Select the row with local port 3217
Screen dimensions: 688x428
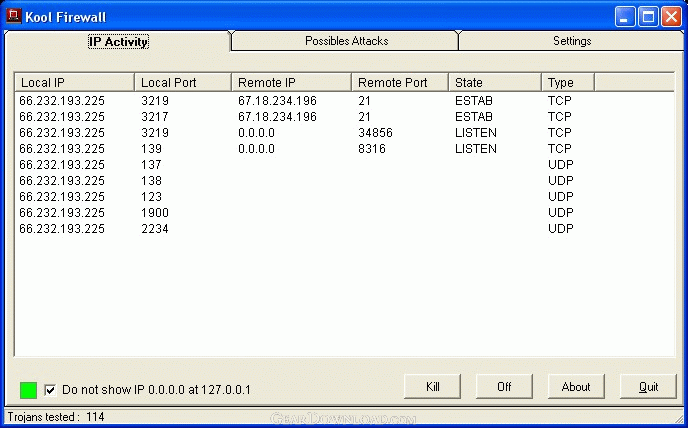point(344,117)
